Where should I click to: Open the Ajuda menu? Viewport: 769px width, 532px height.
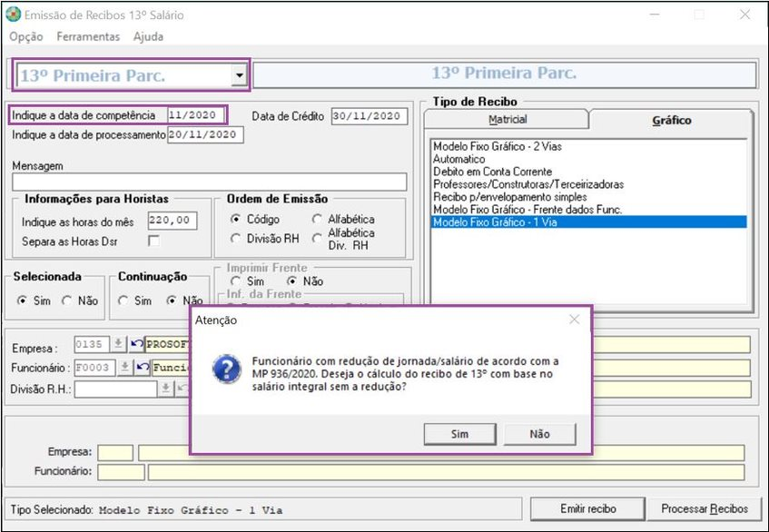[148, 37]
